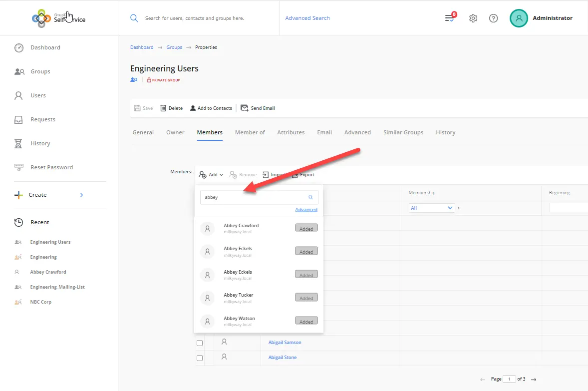588x391 pixels.
Task: Open the Membership filter All dropdown
Action: 432,208
